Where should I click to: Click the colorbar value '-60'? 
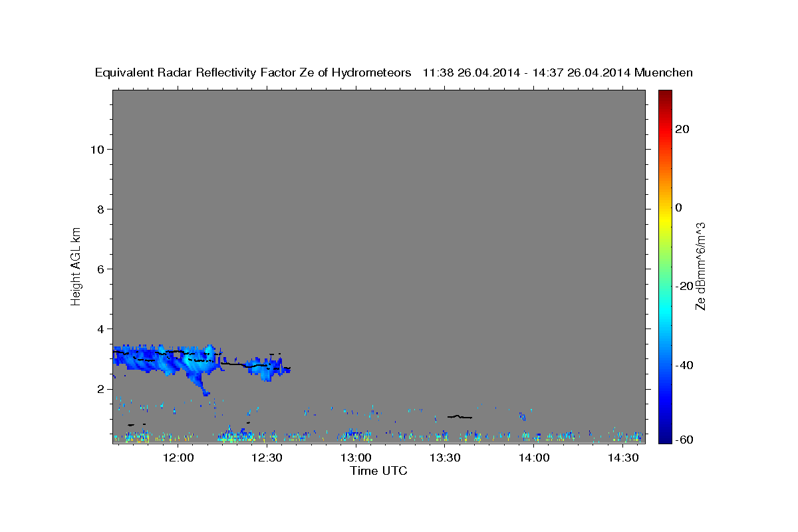pyautogui.click(x=685, y=440)
